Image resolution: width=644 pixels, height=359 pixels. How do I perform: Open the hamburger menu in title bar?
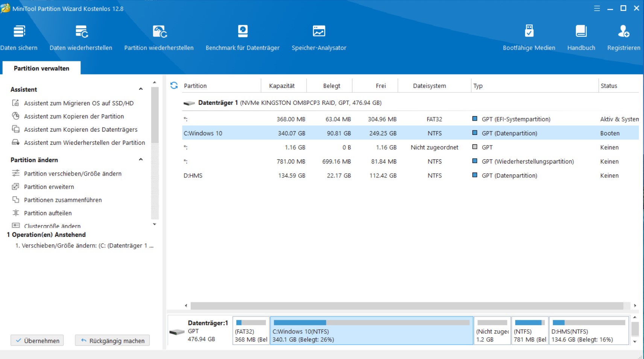(x=597, y=8)
